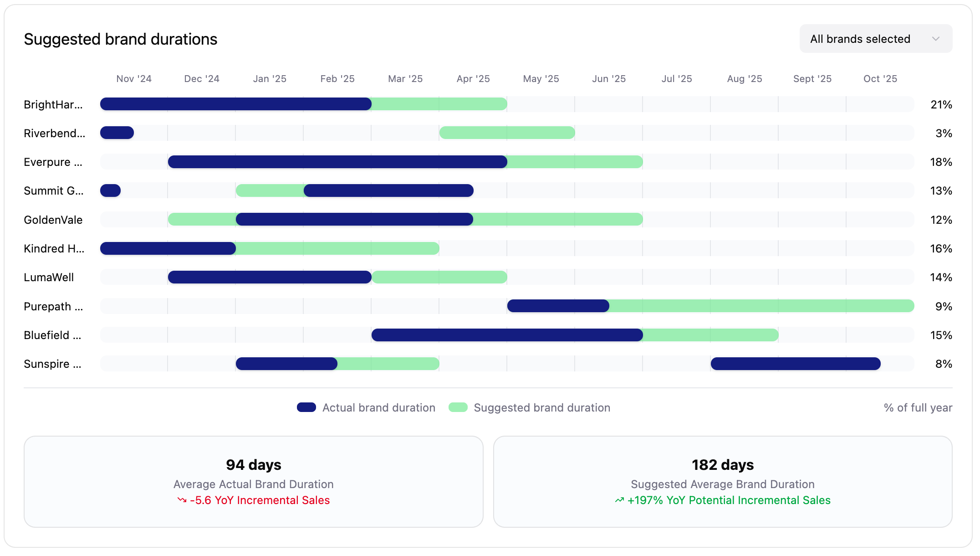
Task: Click the red downward trend icon
Action: 182,500
